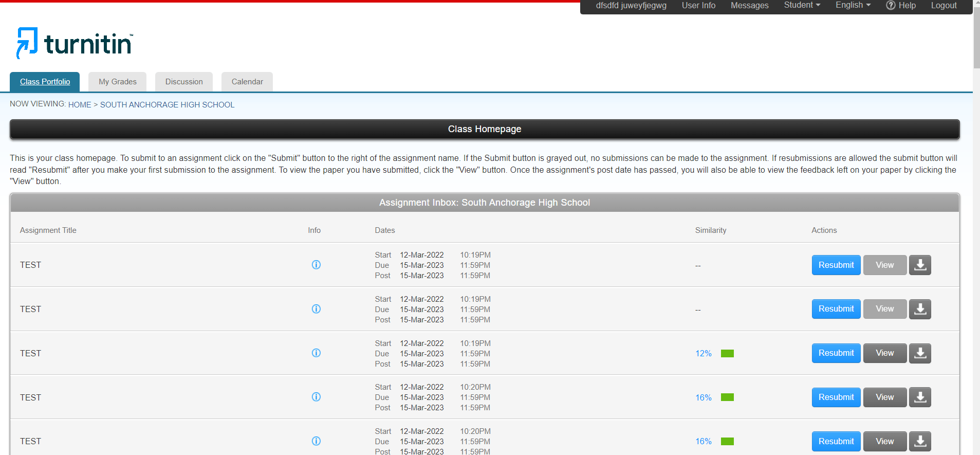Open info icon of the topmost TEST assignment
The image size is (980, 455).
point(316,265)
